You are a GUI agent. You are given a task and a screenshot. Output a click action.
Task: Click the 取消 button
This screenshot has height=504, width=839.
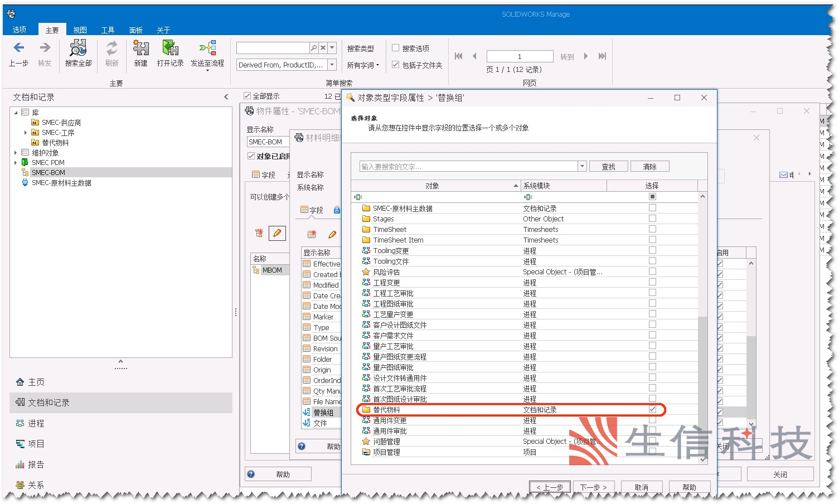click(642, 487)
